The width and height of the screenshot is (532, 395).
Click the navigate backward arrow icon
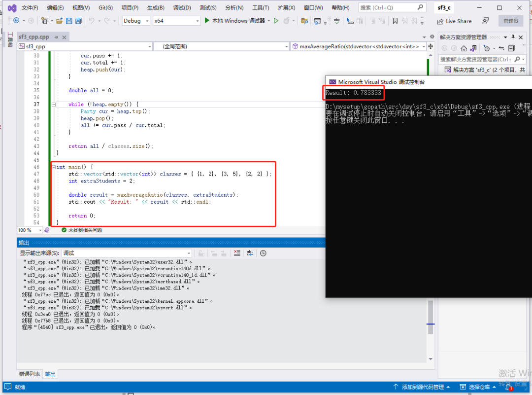16,21
